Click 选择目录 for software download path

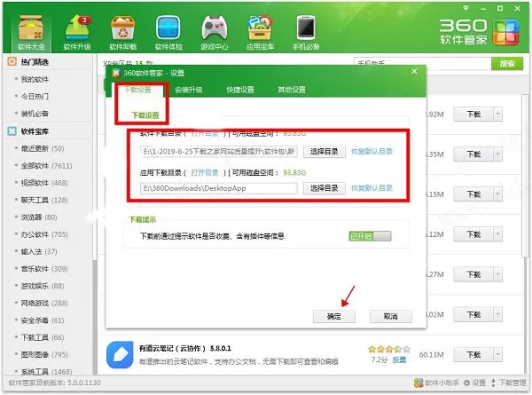tap(325, 152)
